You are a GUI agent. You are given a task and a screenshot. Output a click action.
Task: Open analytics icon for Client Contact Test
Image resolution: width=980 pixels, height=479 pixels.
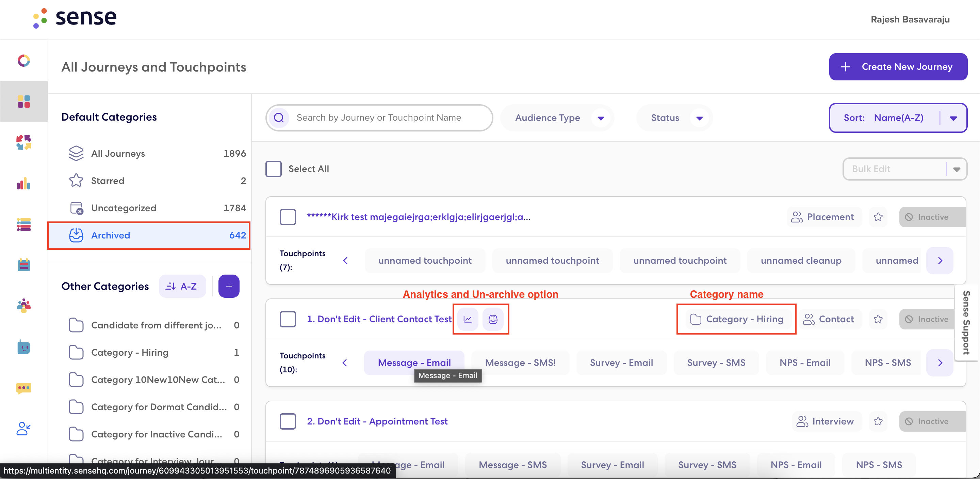click(468, 319)
